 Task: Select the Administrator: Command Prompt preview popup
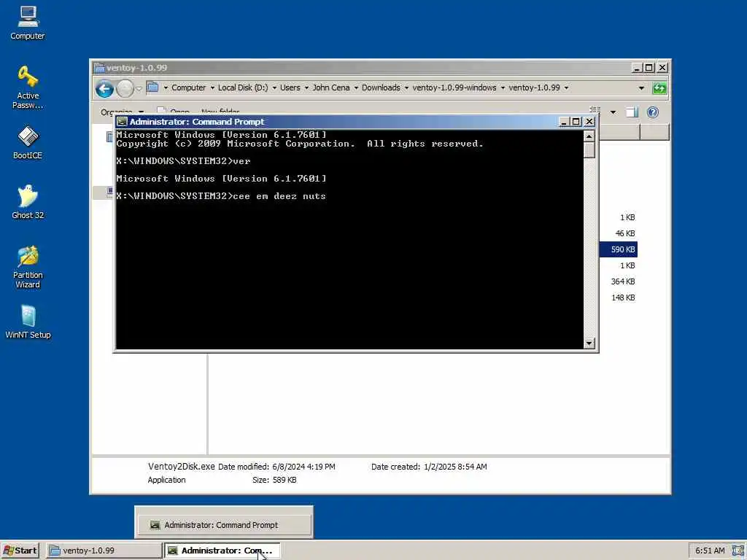click(x=224, y=525)
